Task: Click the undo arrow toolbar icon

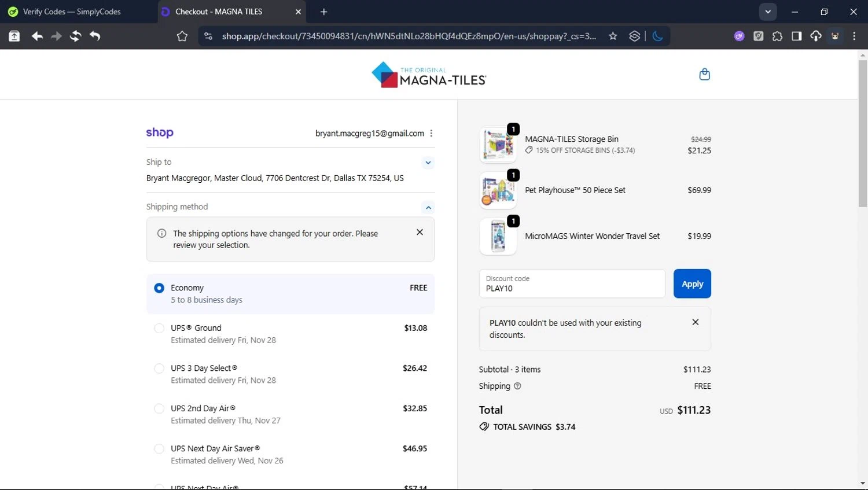Action: point(95,36)
